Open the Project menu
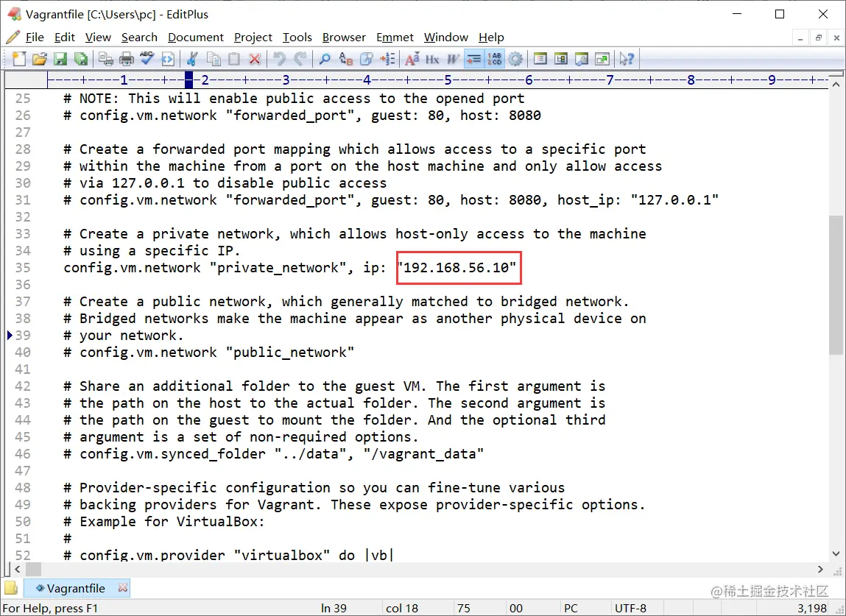Viewport: 846px width, 616px height. click(x=253, y=38)
